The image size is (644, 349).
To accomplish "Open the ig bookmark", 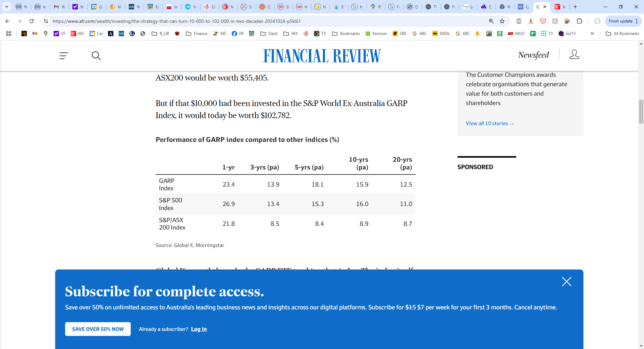I will coord(24,34).
